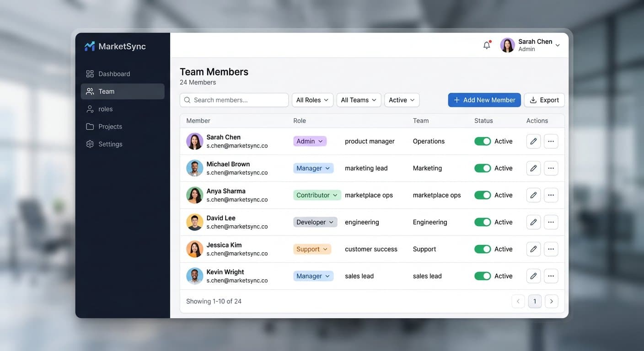Screen dimensions: 644x351
Task: Open Projects in the sidebar
Action: tap(123, 127)
